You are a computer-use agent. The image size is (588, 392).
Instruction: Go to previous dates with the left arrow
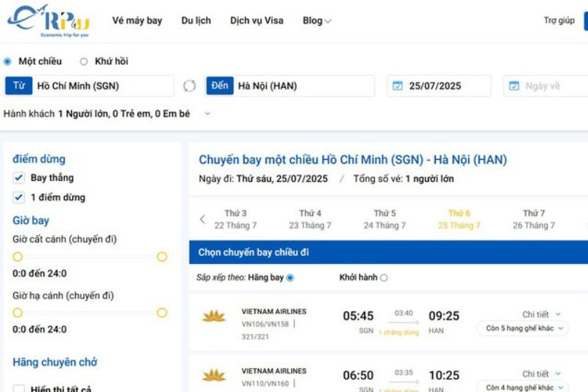(x=203, y=219)
